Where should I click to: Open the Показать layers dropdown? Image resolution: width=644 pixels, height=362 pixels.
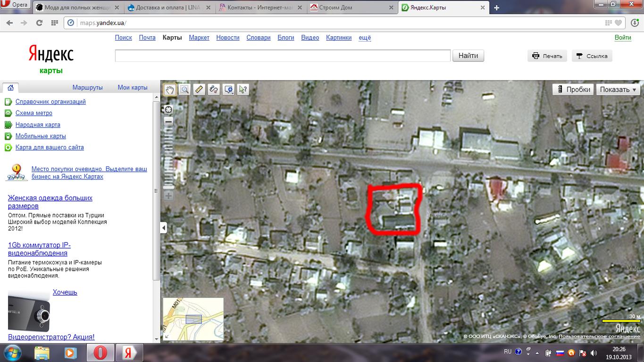619,89
